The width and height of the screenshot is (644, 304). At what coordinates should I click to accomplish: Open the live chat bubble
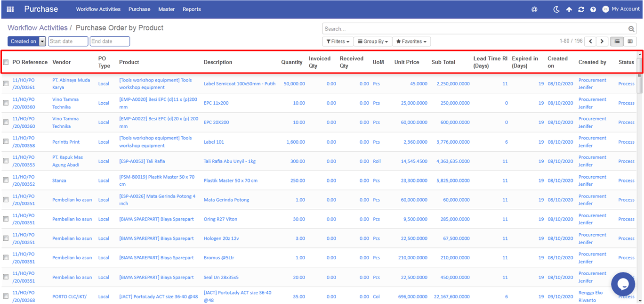click(x=623, y=284)
